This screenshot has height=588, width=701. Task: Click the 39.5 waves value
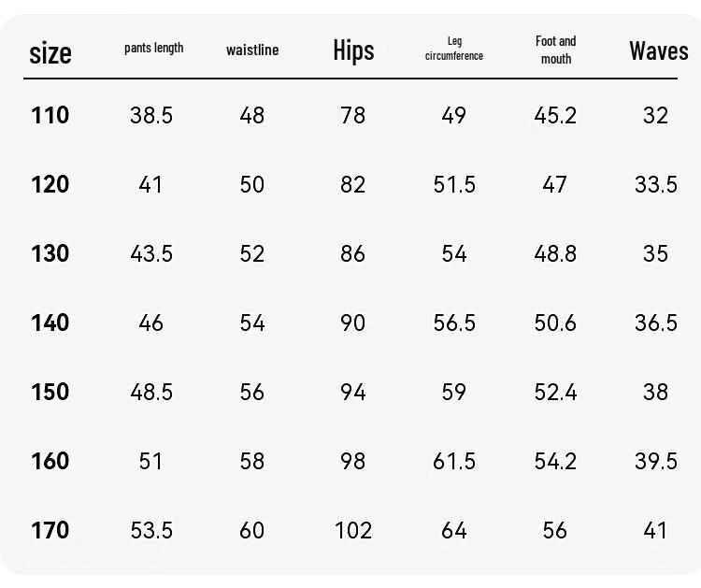coord(656,461)
